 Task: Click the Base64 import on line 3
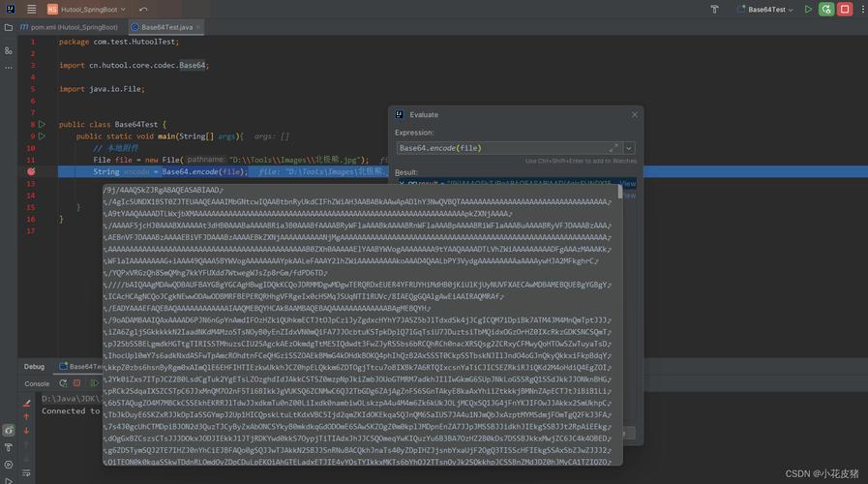192,65
